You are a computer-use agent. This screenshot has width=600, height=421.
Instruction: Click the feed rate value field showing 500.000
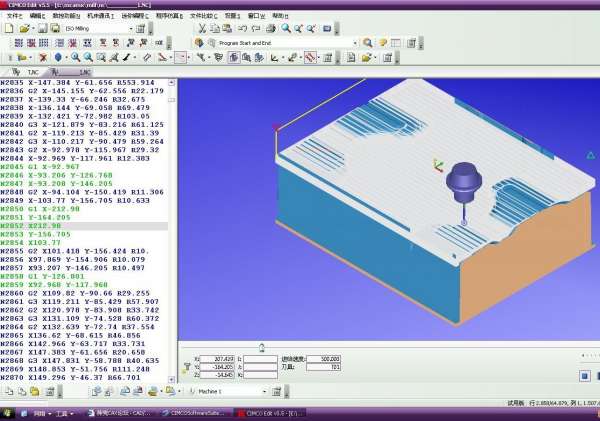pos(323,359)
